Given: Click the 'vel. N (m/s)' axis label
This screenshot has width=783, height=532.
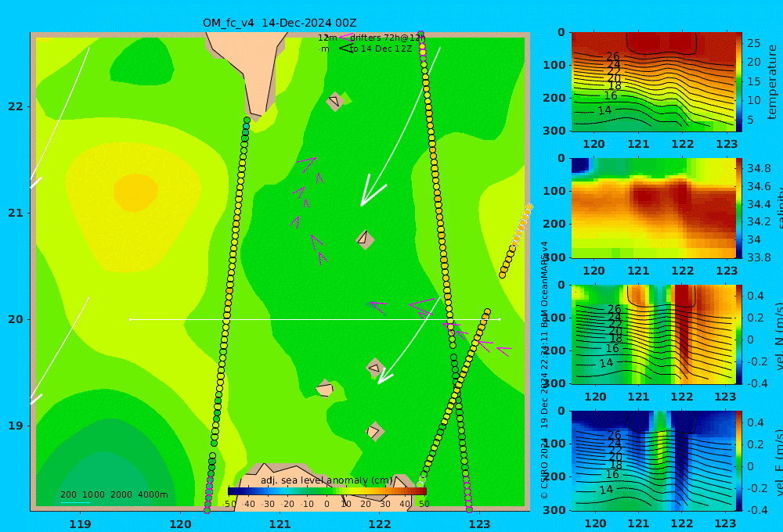Looking at the screenshot, I should click(778, 336).
